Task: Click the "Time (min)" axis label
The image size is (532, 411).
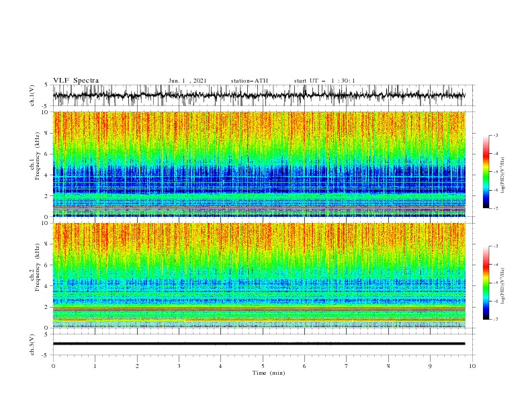Action: 269,373
